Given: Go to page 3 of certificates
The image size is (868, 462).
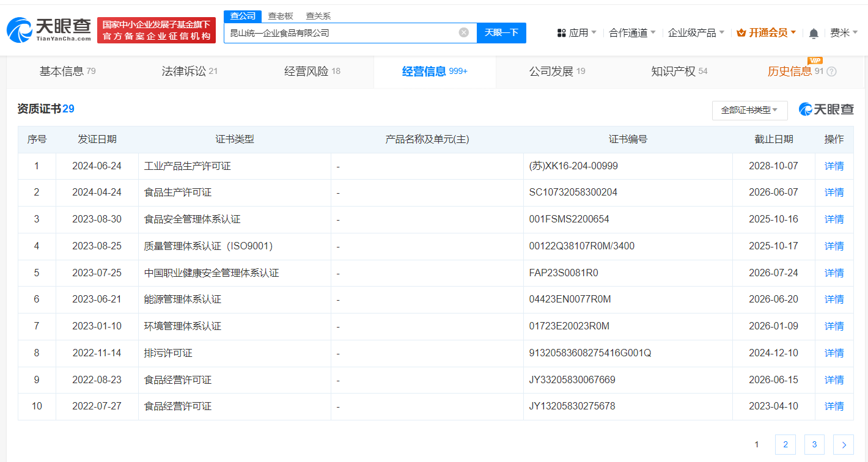Looking at the screenshot, I should pyautogui.click(x=814, y=445).
